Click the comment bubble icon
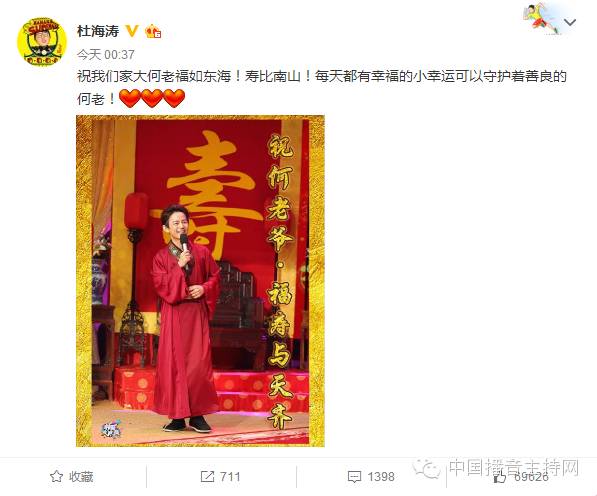The image size is (597, 496). (354, 477)
